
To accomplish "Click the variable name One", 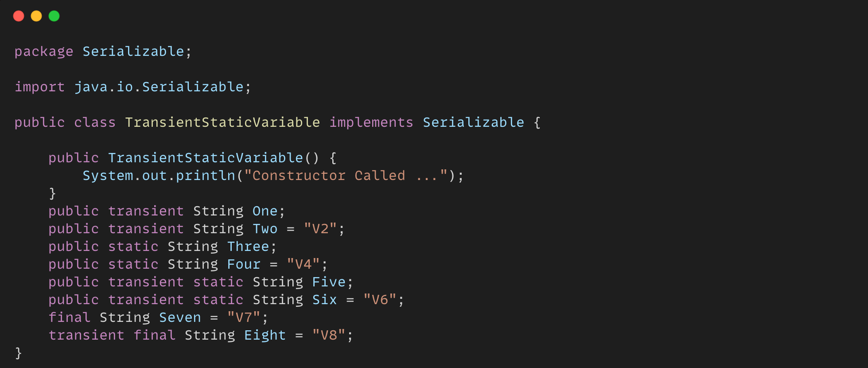I will 265,211.
